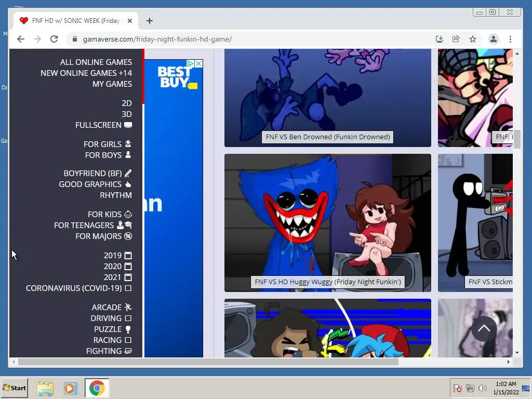The width and height of the screenshot is (532, 399).
Task: Click the FULLSCREEN monitor icon
Action: pos(128,125)
